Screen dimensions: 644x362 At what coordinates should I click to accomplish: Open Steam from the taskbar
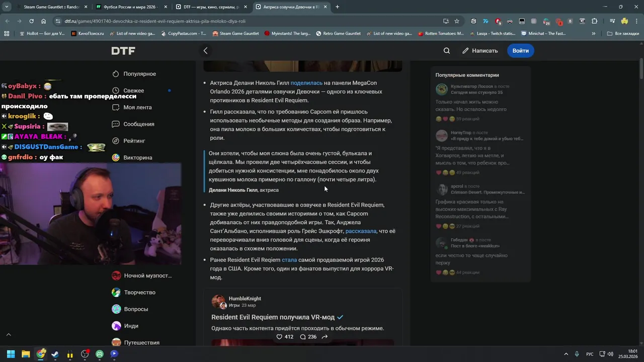click(55, 354)
